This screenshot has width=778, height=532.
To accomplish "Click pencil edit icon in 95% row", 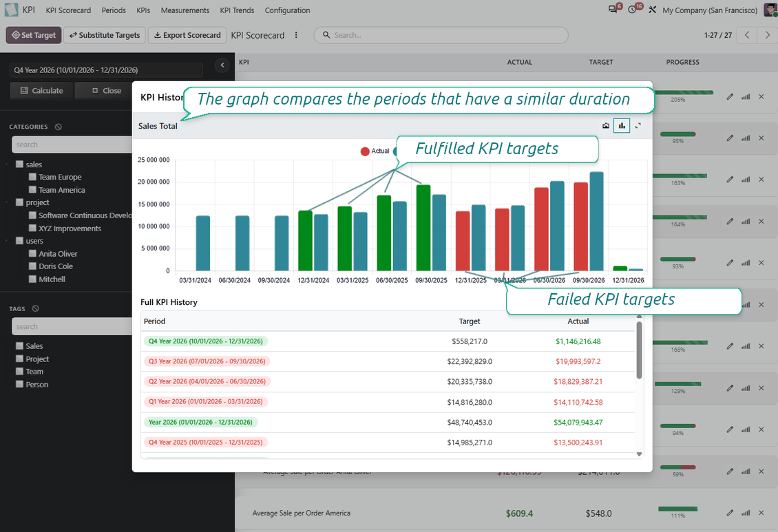I will (x=730, y=138).
